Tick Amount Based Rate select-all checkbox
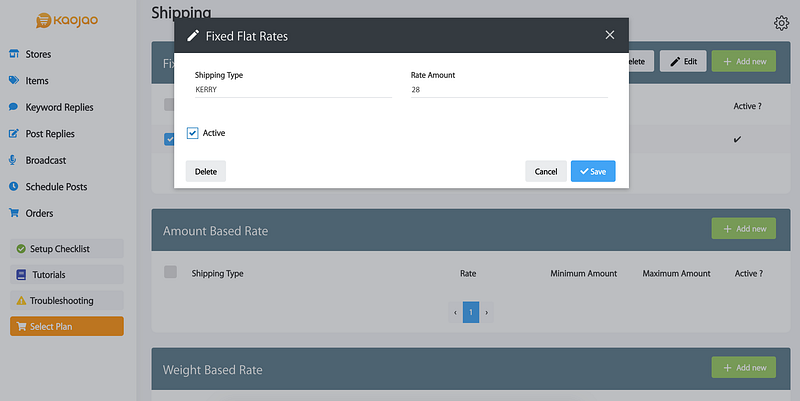 [x=170, y=272]
